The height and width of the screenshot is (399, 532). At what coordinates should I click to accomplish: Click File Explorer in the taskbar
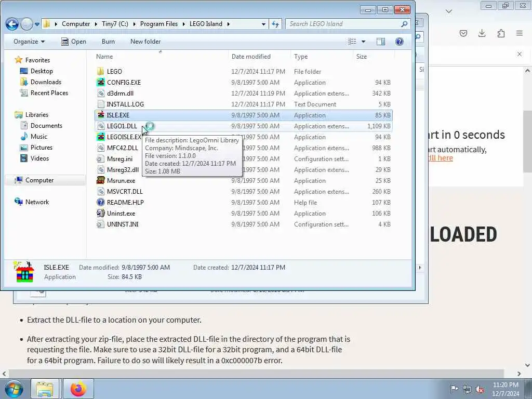(45, 389)
